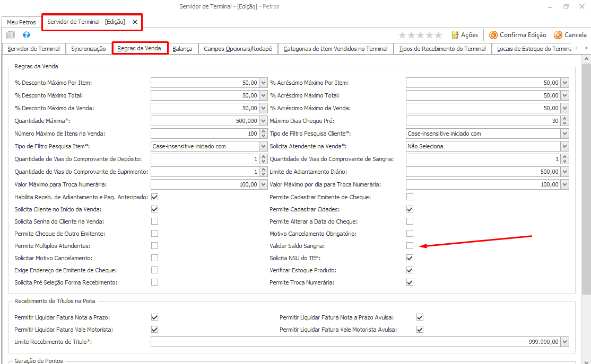Toggle Permitir Liquidar Fatura Nota a Prazo

tap(154, 317)
